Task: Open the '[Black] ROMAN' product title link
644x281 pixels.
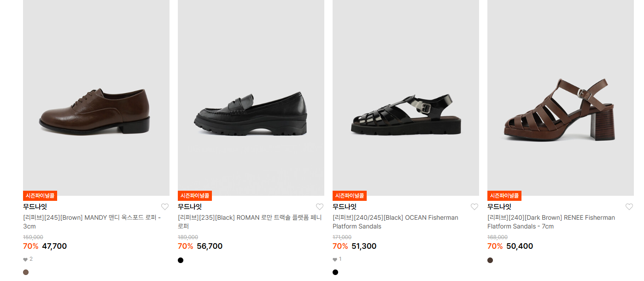Action: tap(250, 222)
